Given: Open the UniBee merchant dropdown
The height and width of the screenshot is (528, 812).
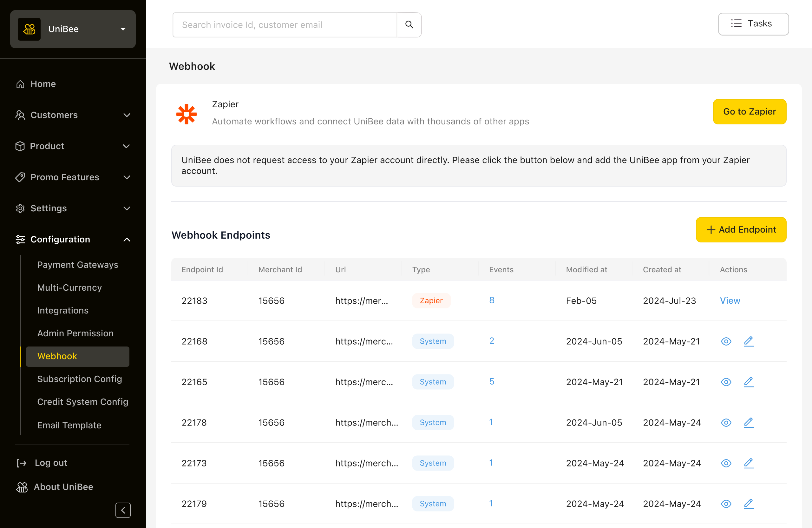Looking at the screenshot, I should tap(123, 29).
